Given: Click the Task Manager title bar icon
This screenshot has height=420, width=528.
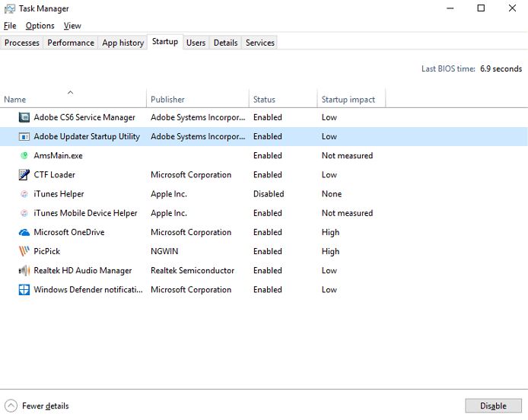Looking at the screenshot, I should pyautogui.click(x=9, y=9).
